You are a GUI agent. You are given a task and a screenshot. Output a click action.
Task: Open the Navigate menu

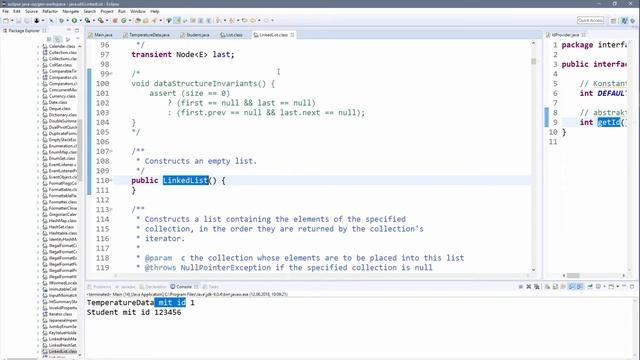[71, 11]
